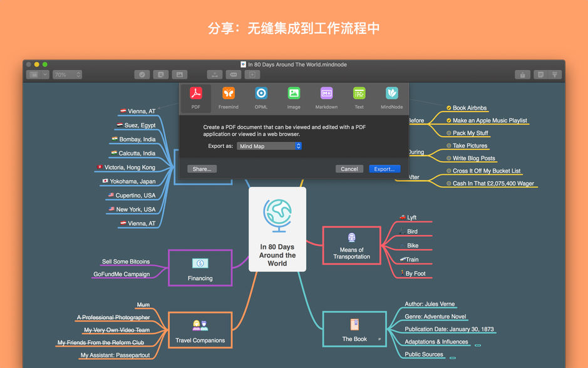Select My Friends From the Reform Club
Viewport: 588px width, 368px height.
[100, 342]
